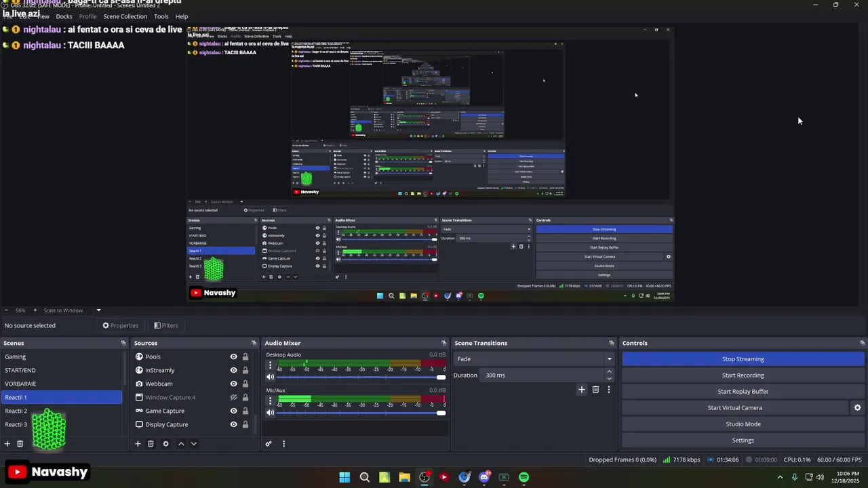Open the Help menu
Viewport: 868px width, 488px height.
pyautogui.click(x=182, y=16)
